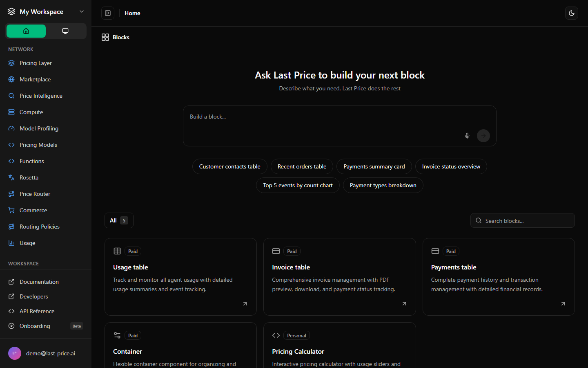Viewport: 588px width, 368px height.
Task: Choose Recent orders table suggestion
Action: tap(302, 166)
